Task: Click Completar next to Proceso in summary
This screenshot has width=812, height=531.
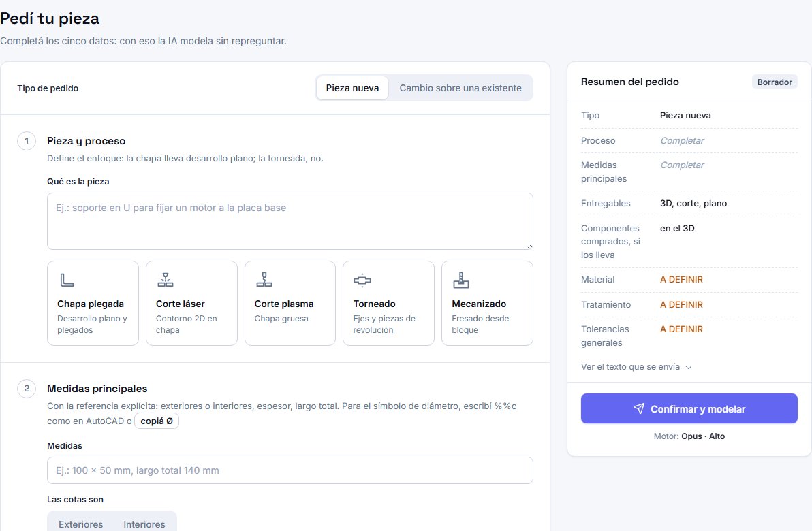Action: click(682, 140)
